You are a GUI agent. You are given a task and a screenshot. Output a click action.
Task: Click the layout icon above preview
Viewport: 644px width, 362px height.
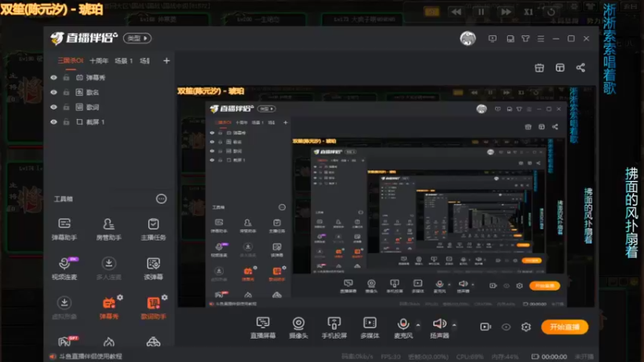tap(559, 68)
